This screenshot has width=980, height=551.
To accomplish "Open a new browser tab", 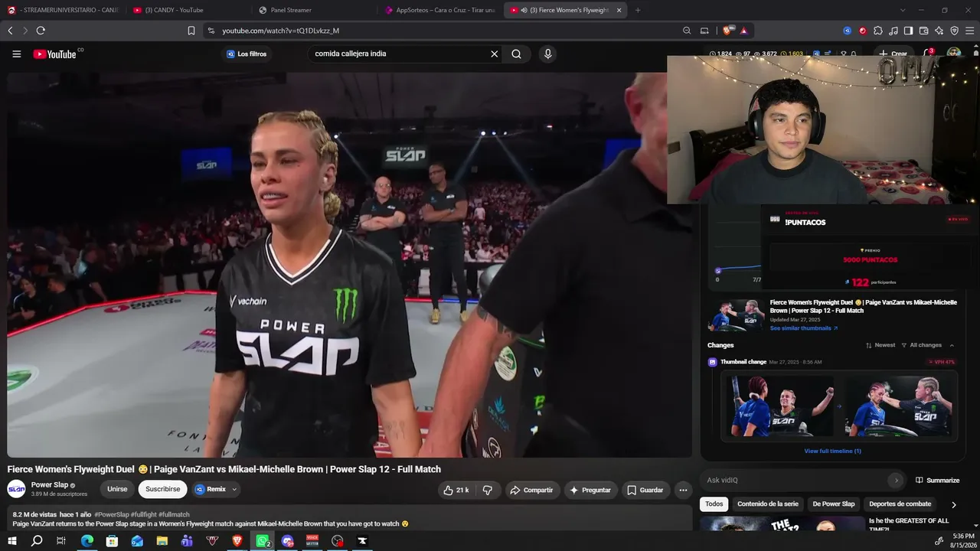I will point(638,10).
